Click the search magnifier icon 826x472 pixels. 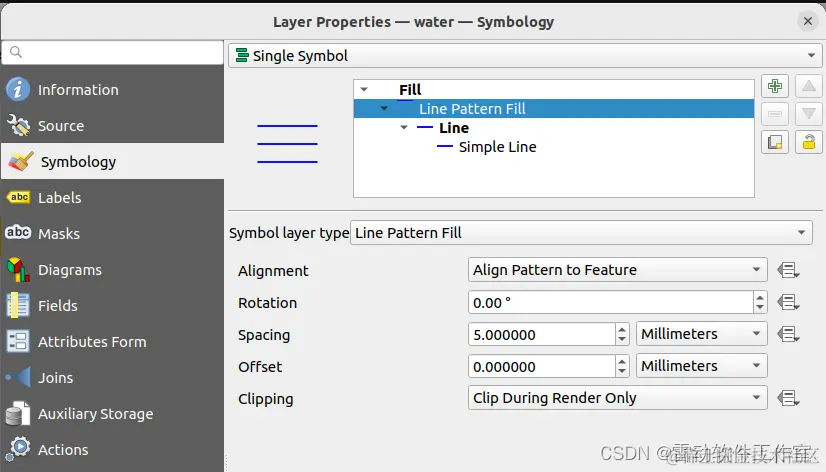[16, 52]
